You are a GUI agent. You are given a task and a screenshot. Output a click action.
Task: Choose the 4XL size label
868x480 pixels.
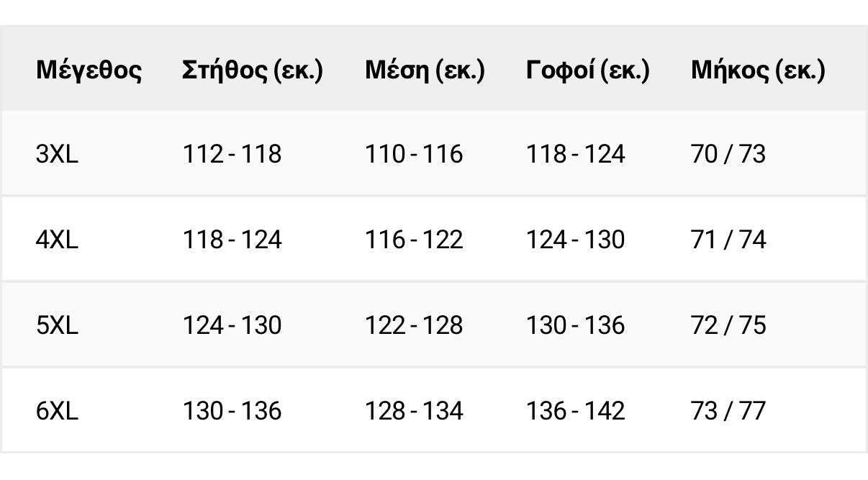coord(57,240)
